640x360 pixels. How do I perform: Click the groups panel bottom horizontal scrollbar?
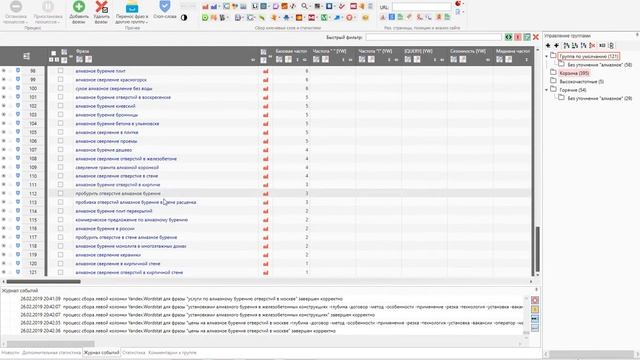click(590, 353)
